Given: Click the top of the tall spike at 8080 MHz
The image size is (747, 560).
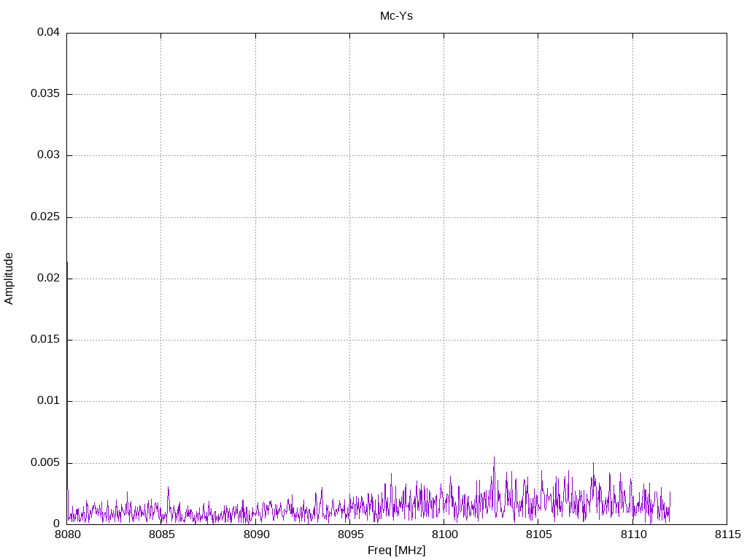Looking at the screenshot, I should pyautogui.click(x=67, y=262).
